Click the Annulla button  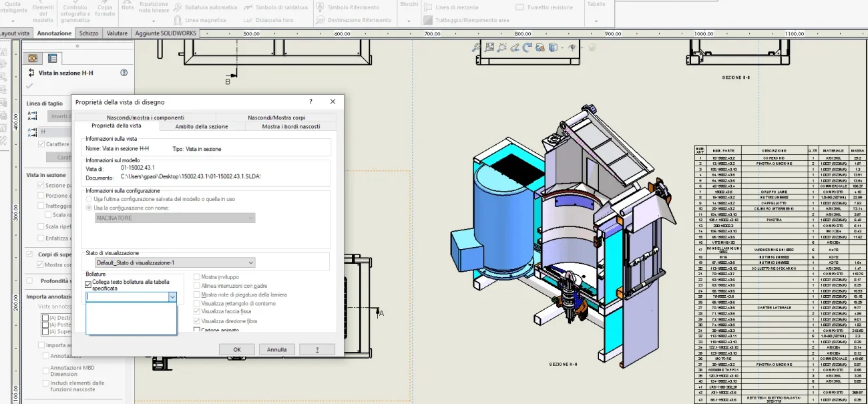277,349
